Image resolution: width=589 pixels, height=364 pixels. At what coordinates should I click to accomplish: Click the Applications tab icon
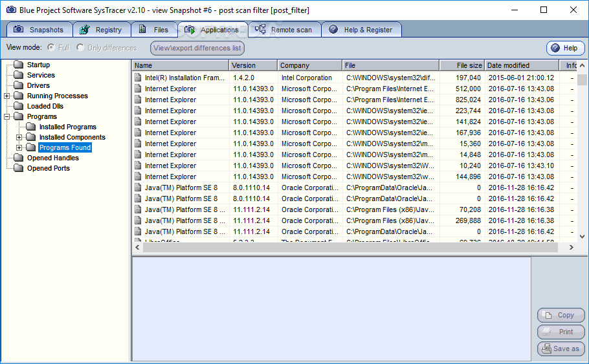coord(190,29)
